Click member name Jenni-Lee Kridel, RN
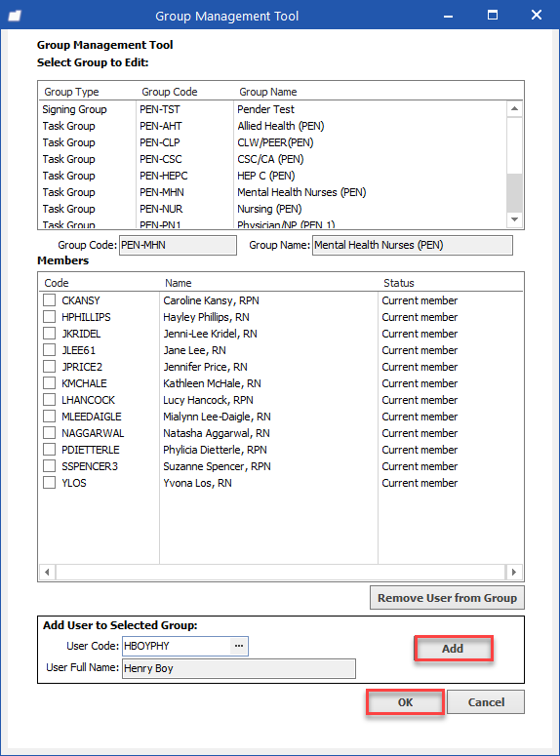The width and height of the screenshot is (560, 756). (210, 334)
